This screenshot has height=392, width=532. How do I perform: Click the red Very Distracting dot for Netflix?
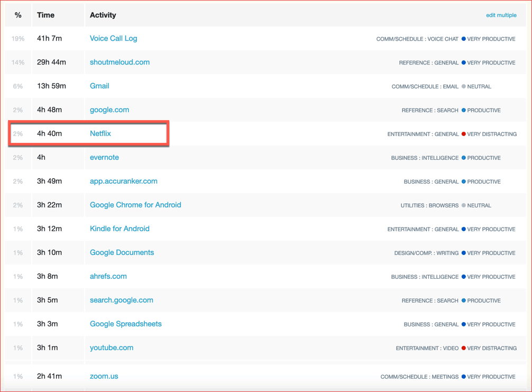coord(464,134)
